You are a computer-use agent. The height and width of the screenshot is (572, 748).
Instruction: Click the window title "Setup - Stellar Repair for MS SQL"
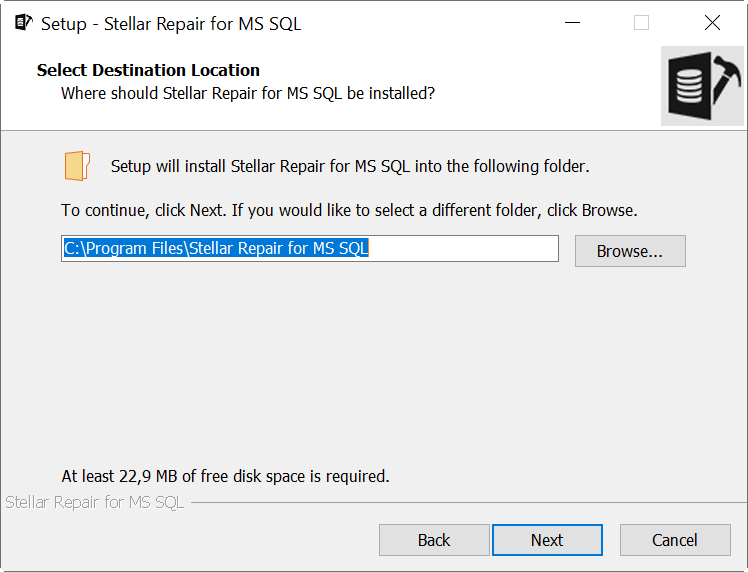171,24
